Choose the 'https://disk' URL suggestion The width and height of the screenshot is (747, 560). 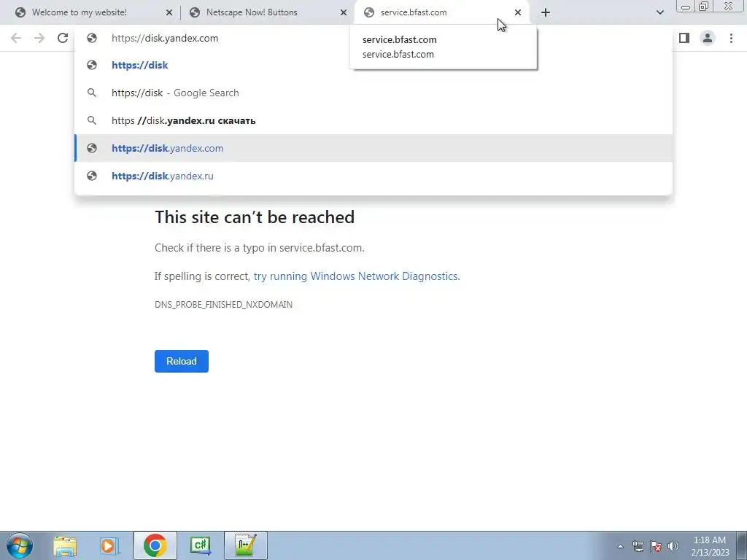373,65
